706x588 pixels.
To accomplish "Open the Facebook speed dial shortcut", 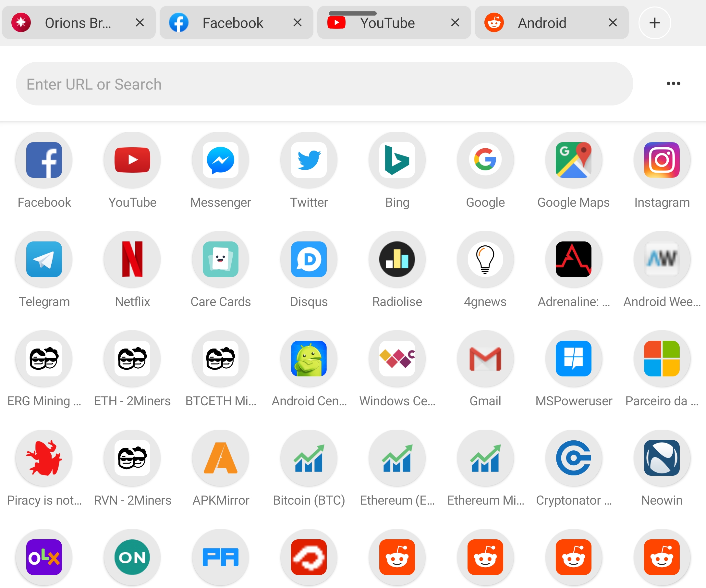I will (44, 160).
